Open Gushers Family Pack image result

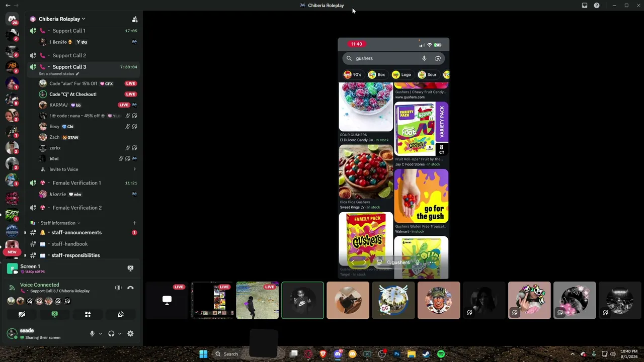366,239
